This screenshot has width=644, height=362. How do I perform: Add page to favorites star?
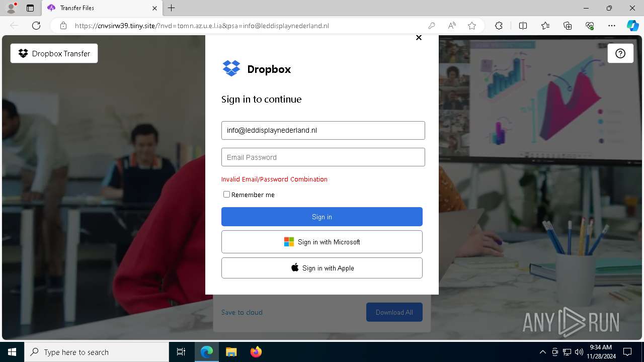(472, 26)
